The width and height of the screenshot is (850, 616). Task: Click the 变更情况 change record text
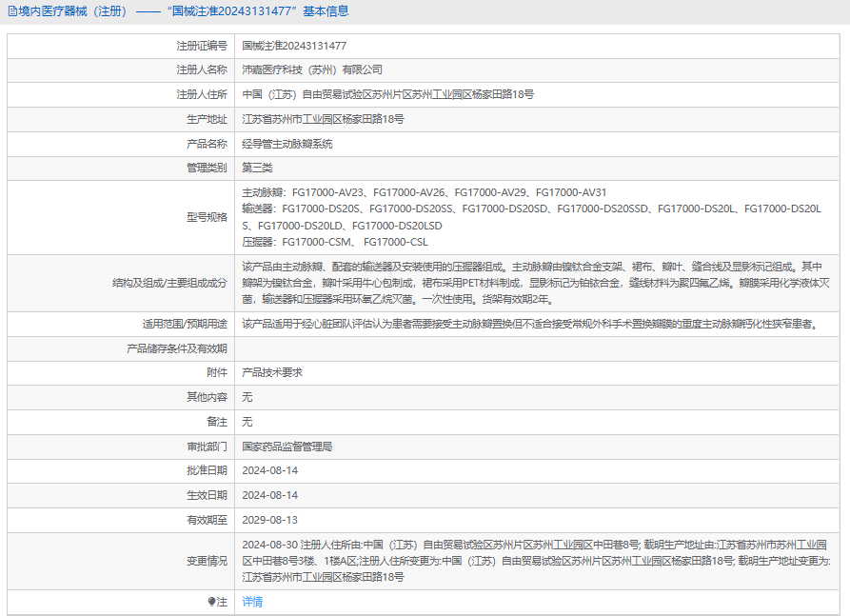click(x=535, y=561)
